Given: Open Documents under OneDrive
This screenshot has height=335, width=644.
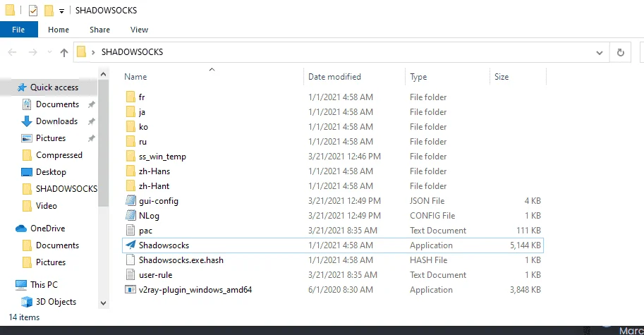Looking at the screenshot, I should click(x=58, y=245).
